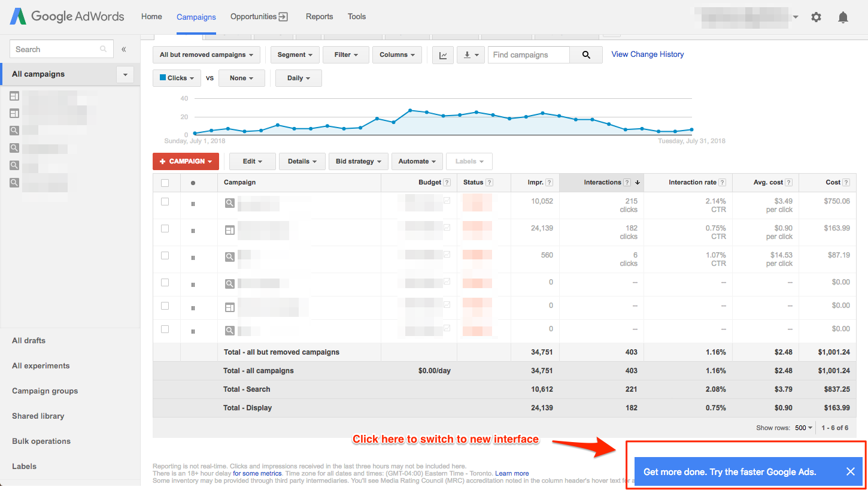This screenshot has height=490, width=868.
Task: Click the Google AdWords logo
Action: click(x=67, y=17)
